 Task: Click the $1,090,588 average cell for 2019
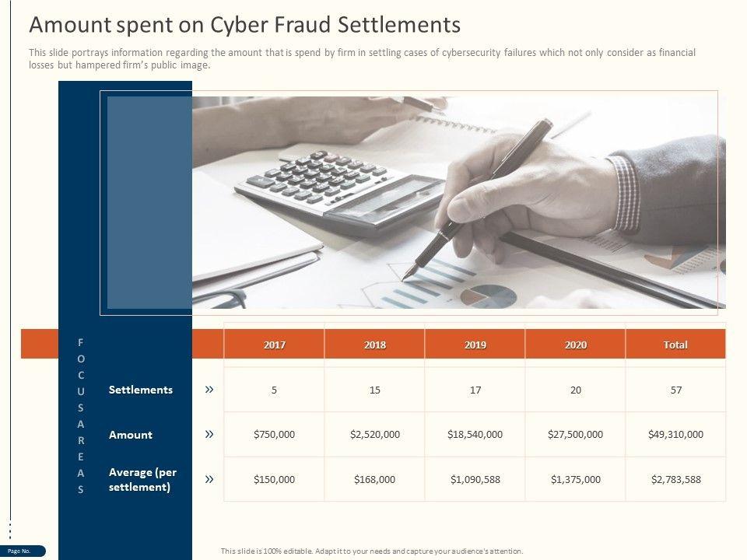pyautogui.click(x=475, y=480)
